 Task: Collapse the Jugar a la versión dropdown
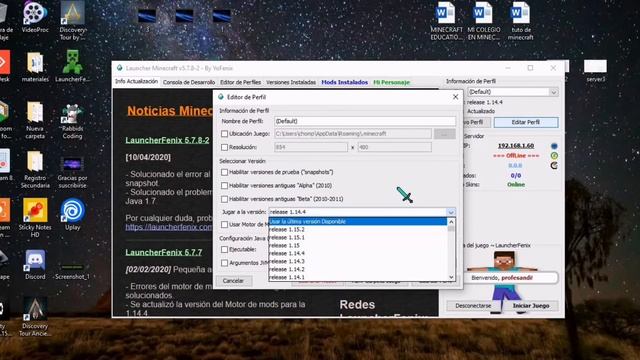click(451, 212)
